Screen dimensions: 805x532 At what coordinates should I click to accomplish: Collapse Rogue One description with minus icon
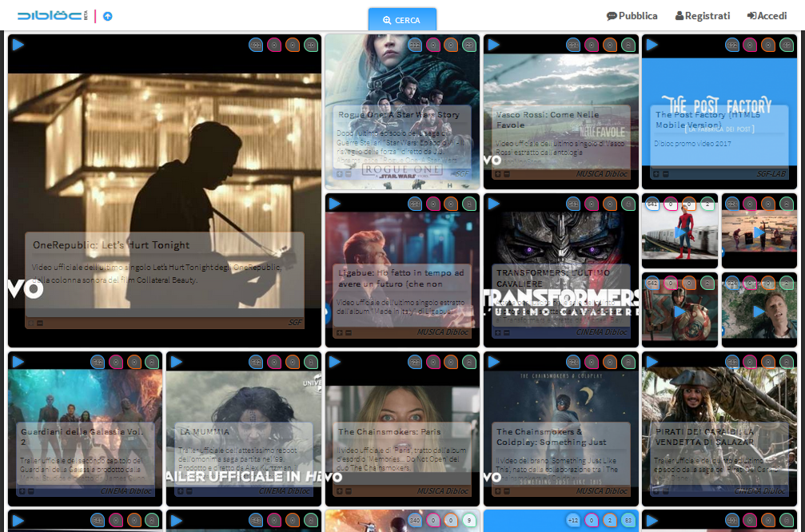coord(349,174)
